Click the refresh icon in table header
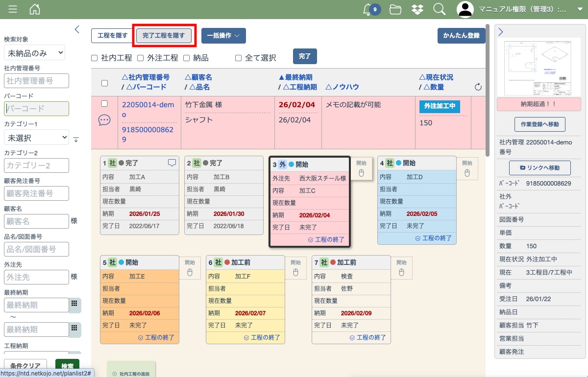 coord(478,87)
